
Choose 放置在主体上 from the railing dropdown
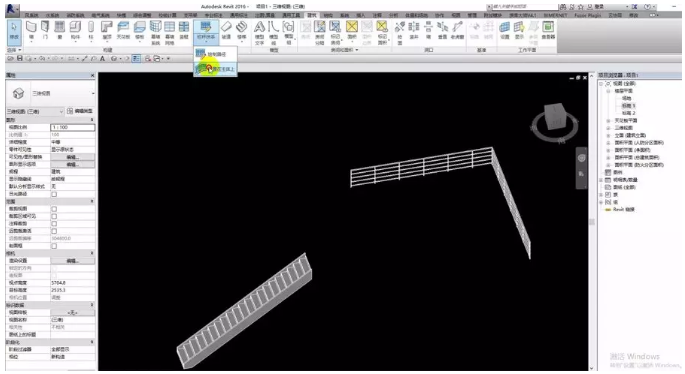[x=215, y=69]
